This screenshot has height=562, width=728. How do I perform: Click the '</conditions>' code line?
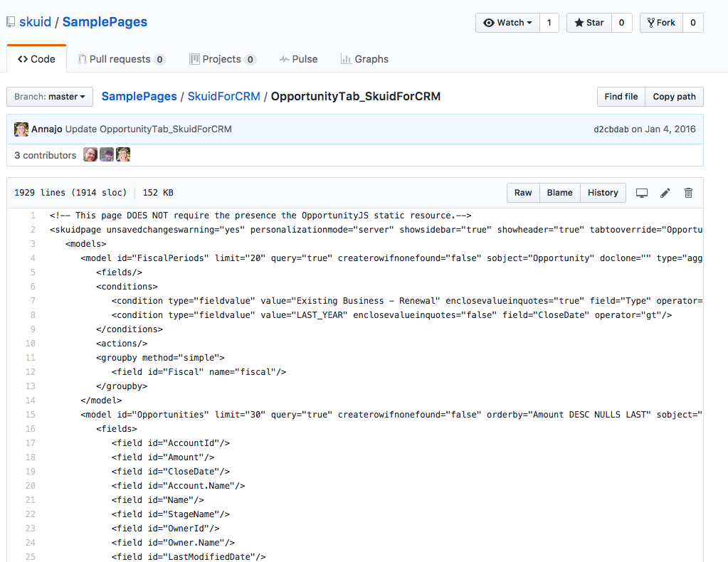click(x=130, y=329)
